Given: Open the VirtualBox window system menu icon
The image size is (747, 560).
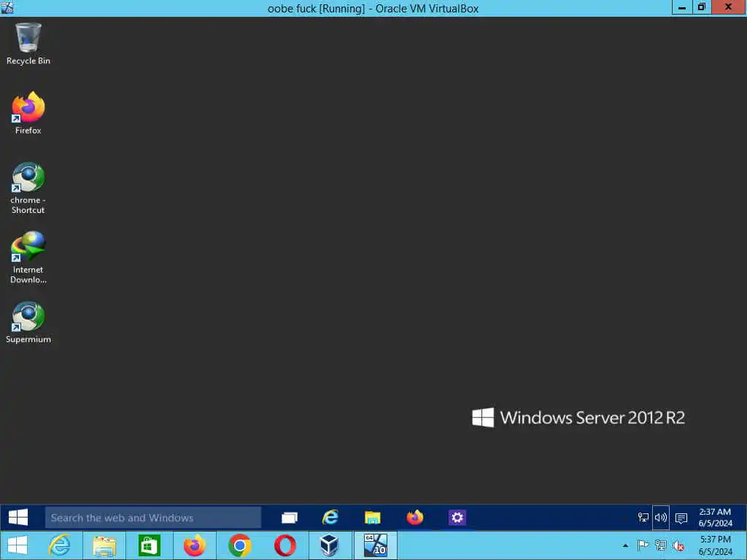Looking at the screenshot, I should pos(7,7).
